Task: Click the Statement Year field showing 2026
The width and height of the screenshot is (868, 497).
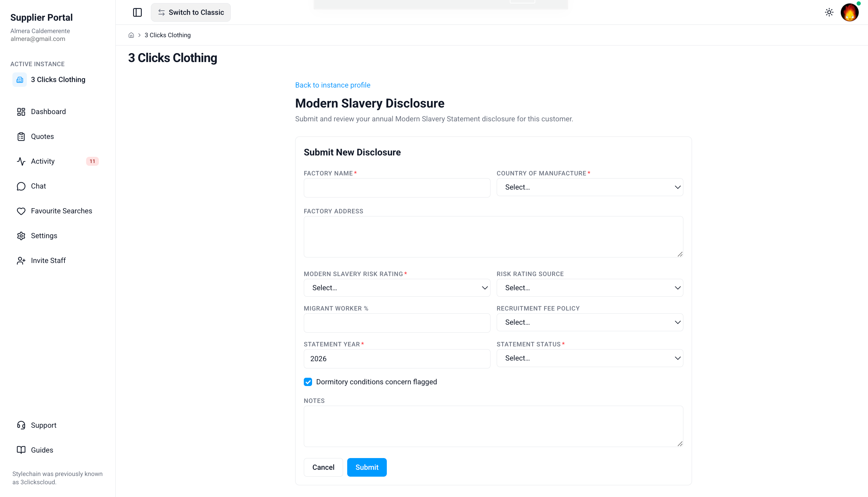Action: pos(397,359)
